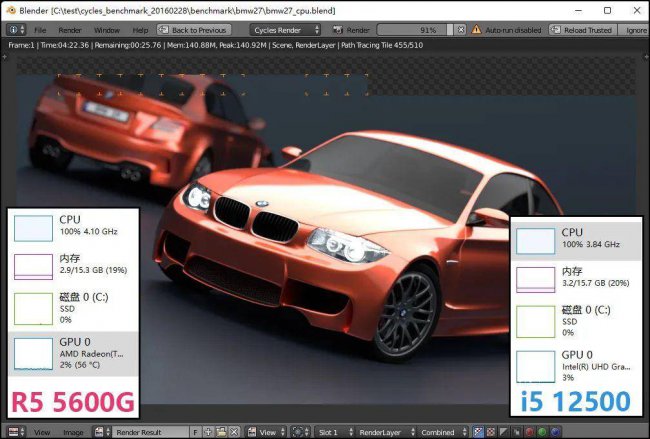
Task: Open image file with the folder icon
Action: click(x=221, y=432)
